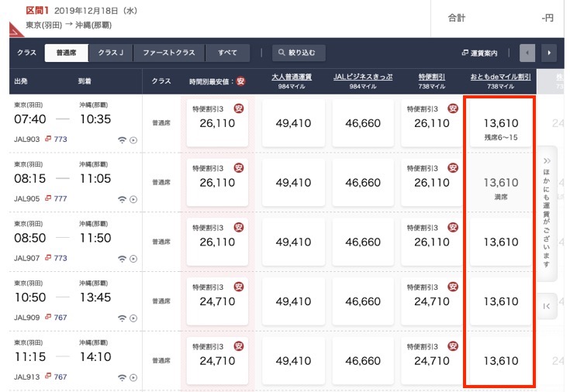Screen dimensions: 570x392
Task: Go to next fare columns arrow
Action: click(549, 53)
